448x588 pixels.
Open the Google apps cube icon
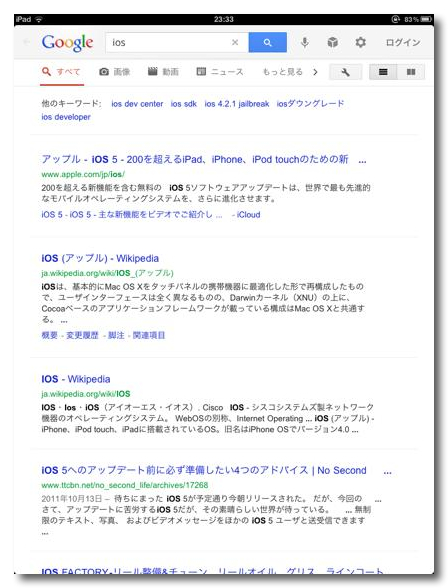332,42
